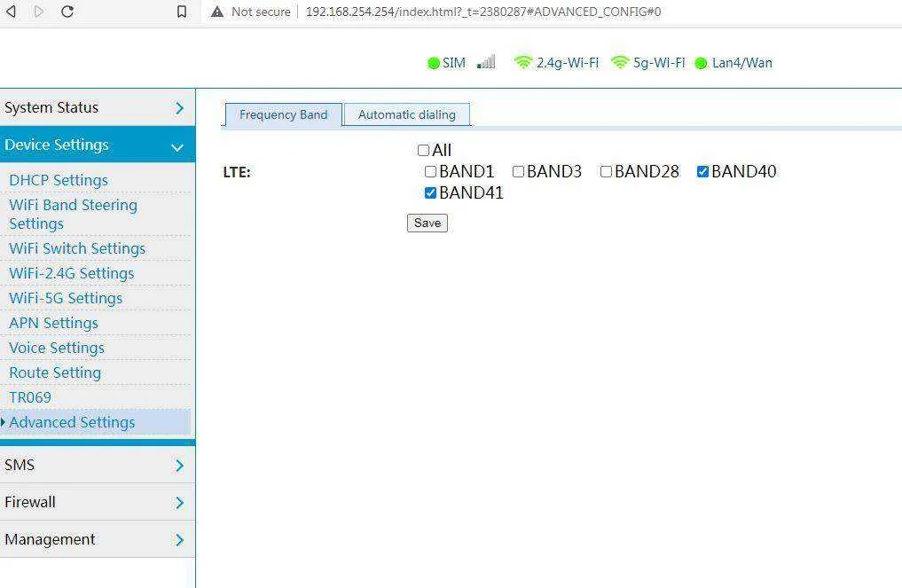Open Voice Settings
The width and height of the screenshot is (902, 588).
(57, 348)
